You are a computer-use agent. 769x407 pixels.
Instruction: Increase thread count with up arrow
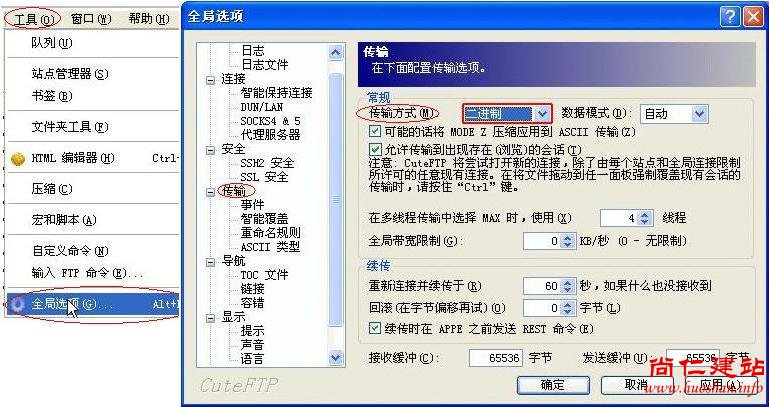click(x=645, y=214)
